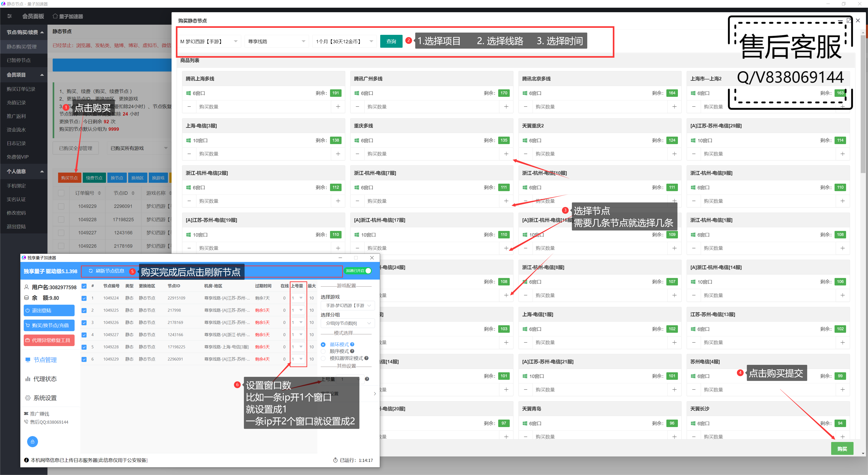Click the blue lock icon button
This screenshot has width=868, height=475.
pyautogui.click(x=32, y=441)
